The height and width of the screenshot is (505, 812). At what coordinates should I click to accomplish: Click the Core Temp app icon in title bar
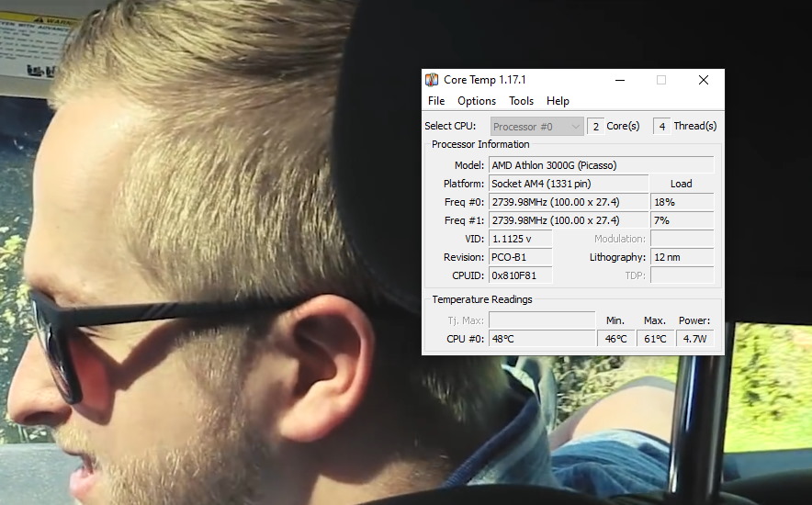pos(432,80)
